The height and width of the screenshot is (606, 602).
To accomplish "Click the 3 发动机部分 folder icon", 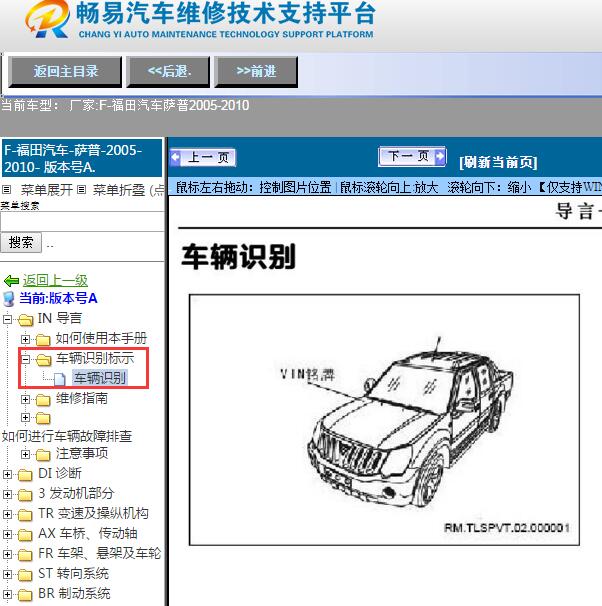I will tap(26, 495).
